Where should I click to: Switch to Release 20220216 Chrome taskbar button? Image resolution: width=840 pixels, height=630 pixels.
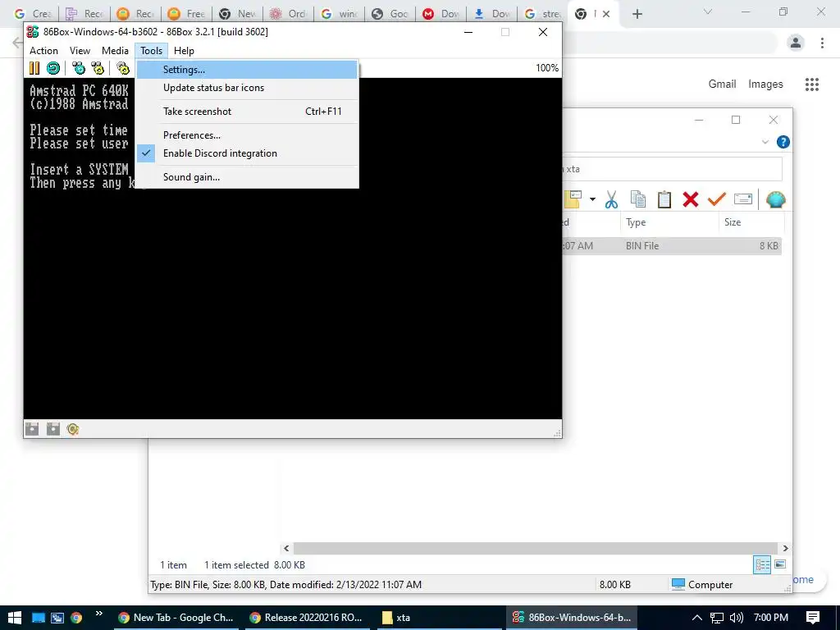(307, 618)
